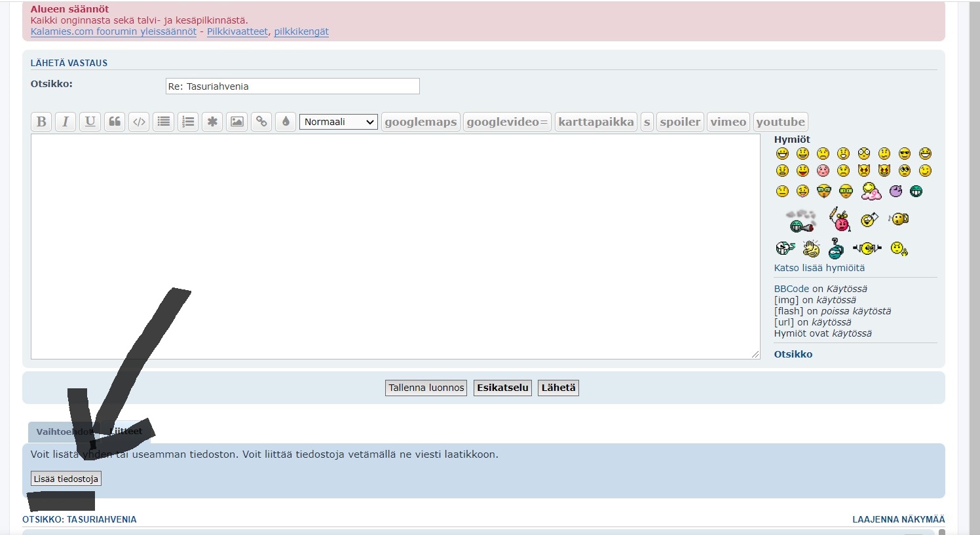Save draft with Tallenna luonnos
The height and width of the screenshot is (535, 980).
click(x=426, y=388)
